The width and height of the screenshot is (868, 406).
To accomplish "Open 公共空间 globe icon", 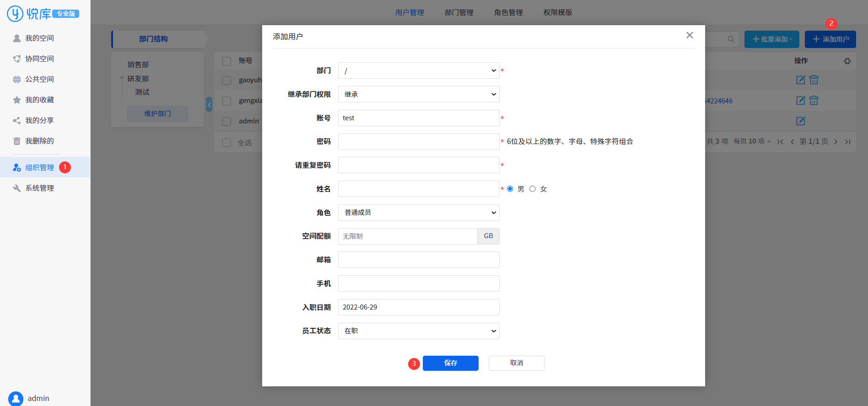I will tap(17, 79).
